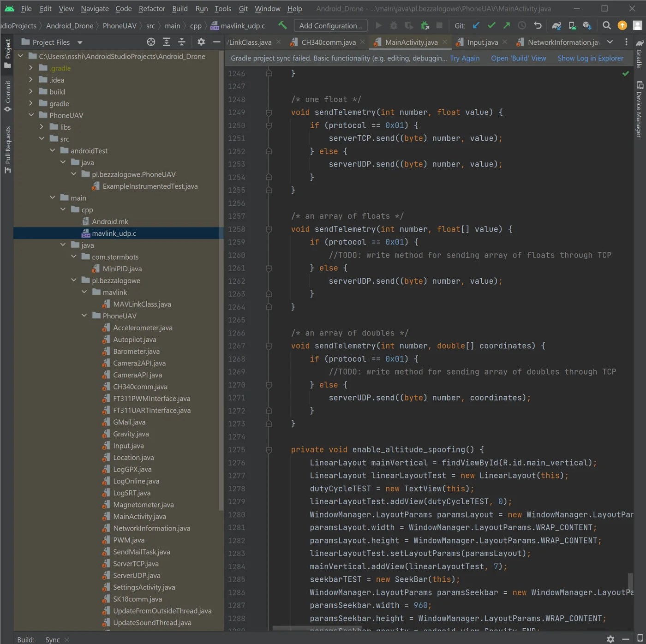This screenshot has width=646, height=644.
Task: Click the orange IDE update icon
Action: coord(622,25)
